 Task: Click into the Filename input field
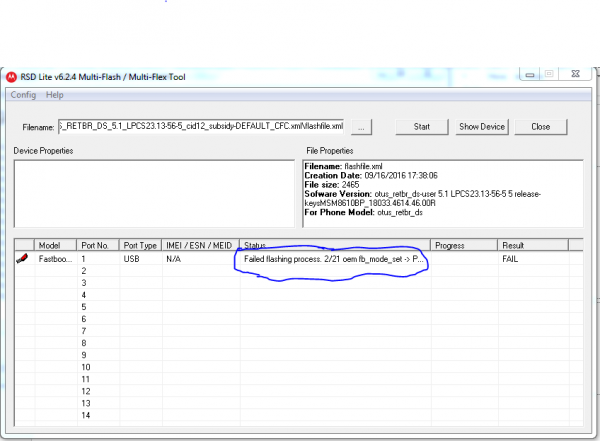201,126
